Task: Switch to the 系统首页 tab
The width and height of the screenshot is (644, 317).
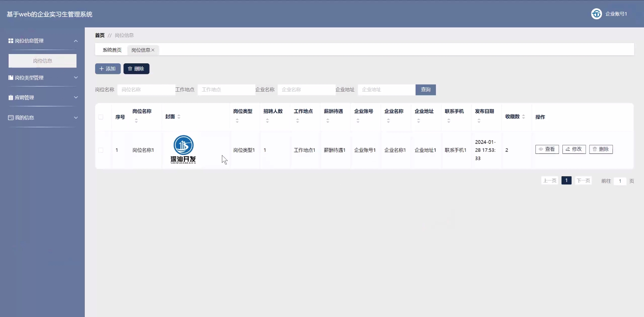Action: click(112, 50)
